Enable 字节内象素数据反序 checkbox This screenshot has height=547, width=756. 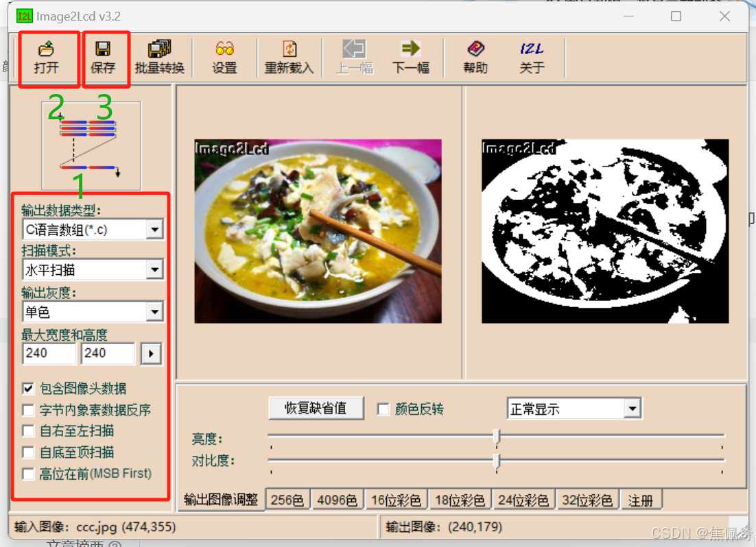pyautogui.click(x=28, y=410)
